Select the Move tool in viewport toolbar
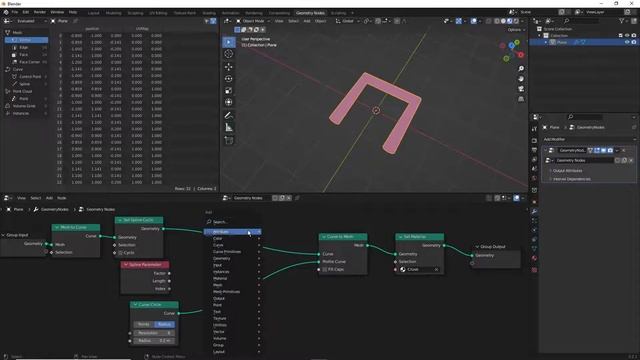640x360 pixels. click(229, 67)
